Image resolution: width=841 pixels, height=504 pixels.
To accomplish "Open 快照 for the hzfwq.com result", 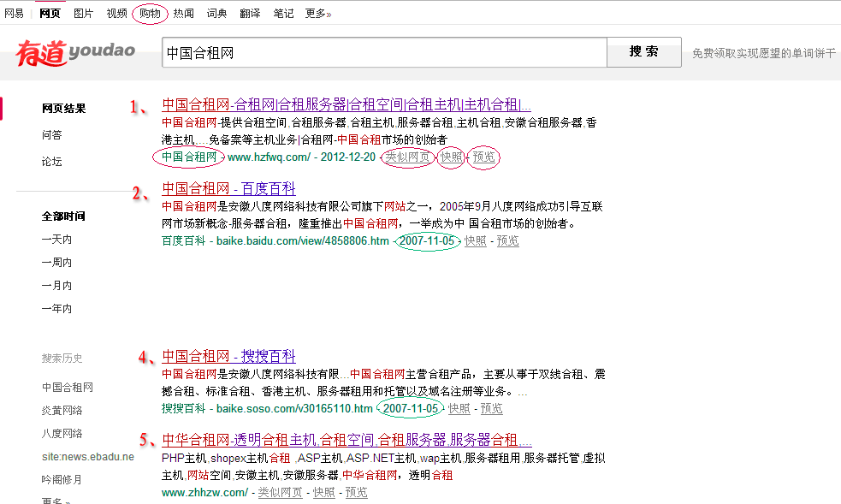I will 452,157.
